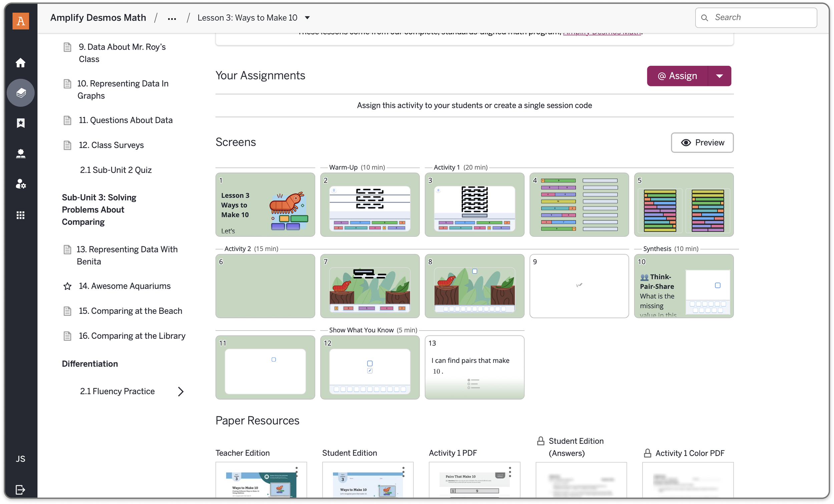
Task: Open Amplify Desmos Math breadcrumb link
Action: tap(98, 18)
